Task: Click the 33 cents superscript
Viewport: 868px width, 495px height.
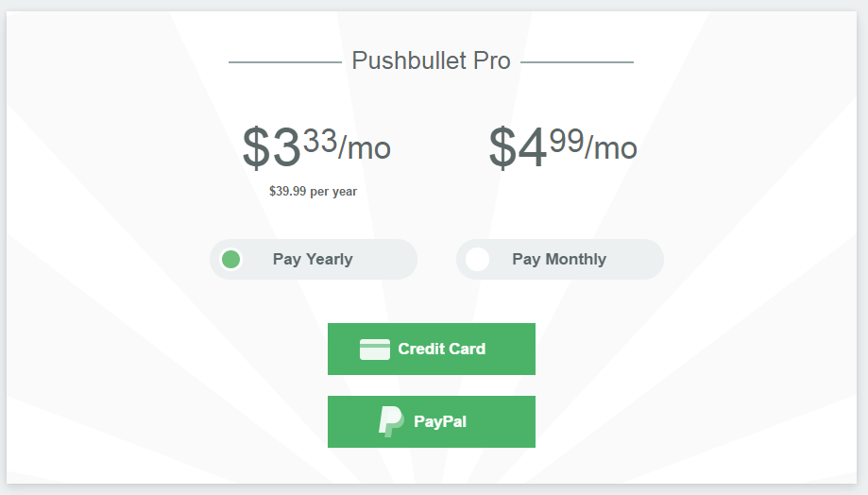Action: point(320,140)
